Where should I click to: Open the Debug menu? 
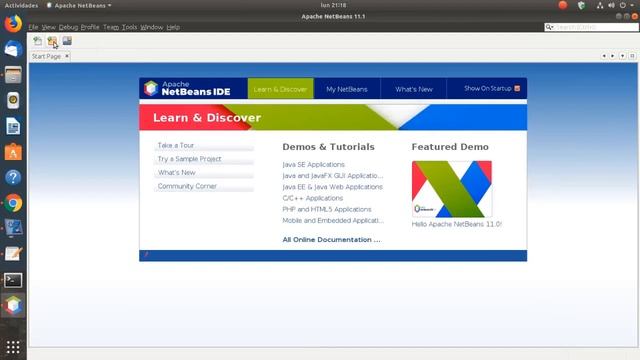[68, 27]
